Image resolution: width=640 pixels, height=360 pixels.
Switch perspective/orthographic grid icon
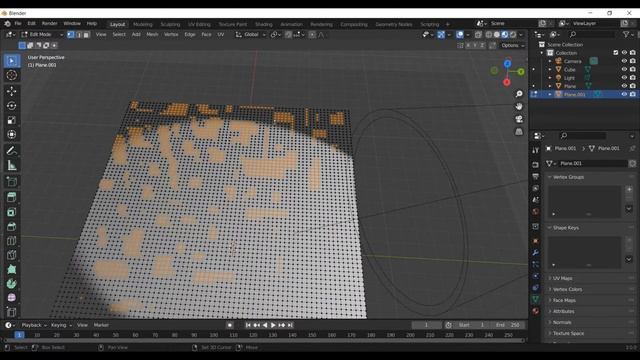point(519,131)
